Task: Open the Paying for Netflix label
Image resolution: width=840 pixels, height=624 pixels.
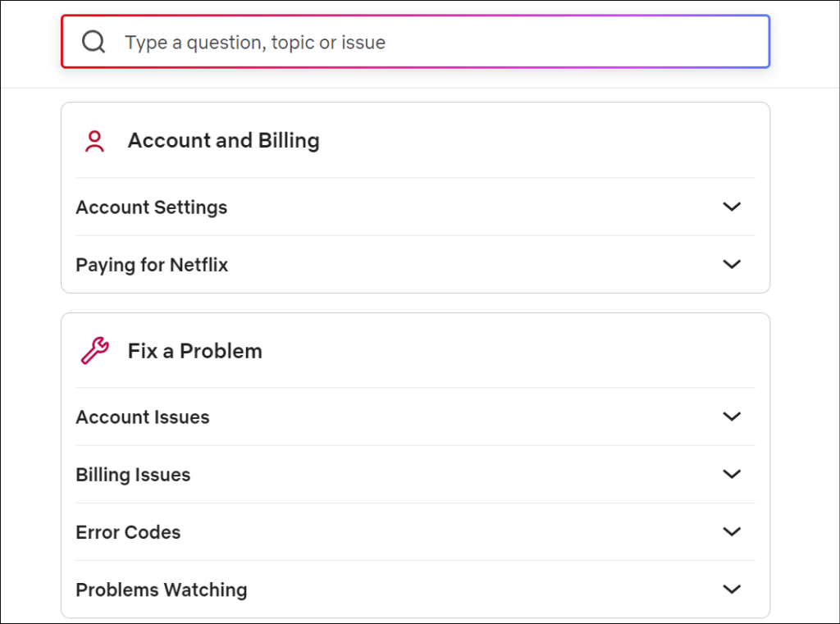Action: [x=152, y=265]
